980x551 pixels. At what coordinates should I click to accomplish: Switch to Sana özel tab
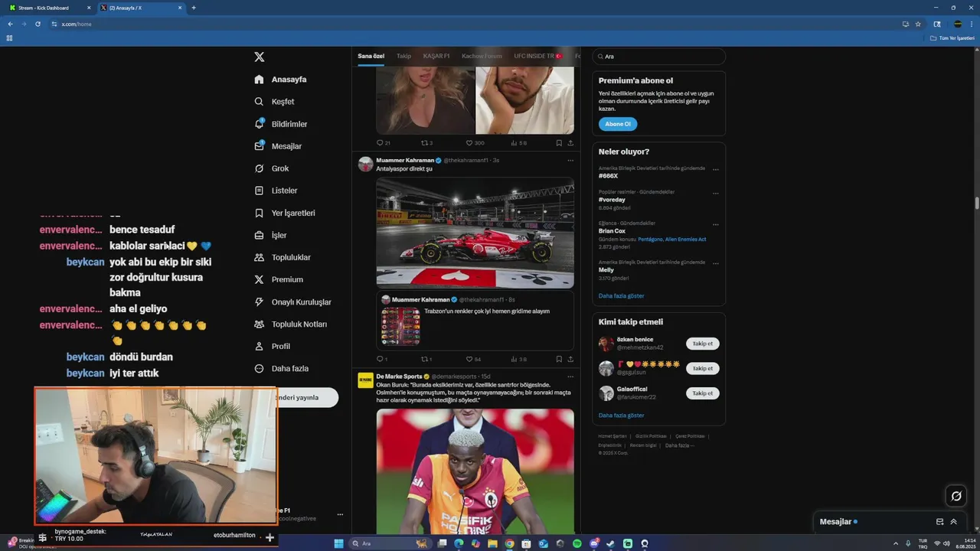(371, 56)
